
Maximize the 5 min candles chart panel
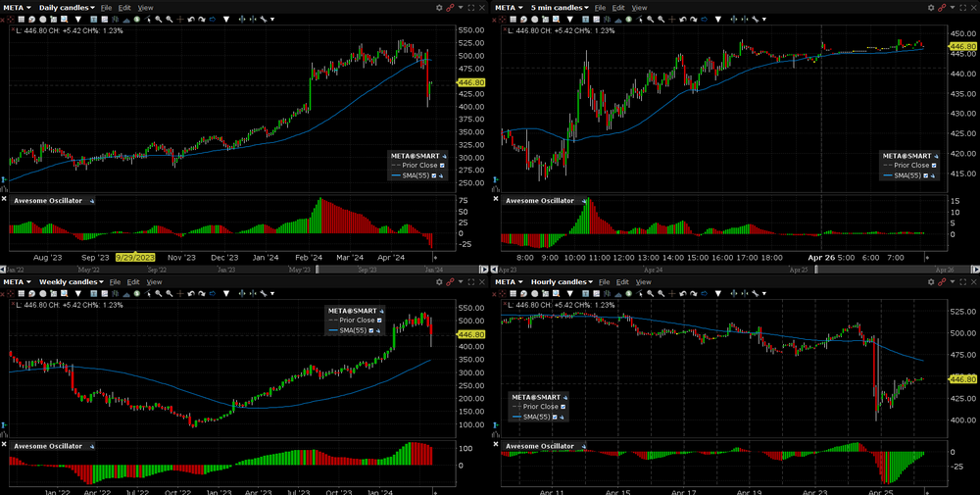click(x=962, y=8)
